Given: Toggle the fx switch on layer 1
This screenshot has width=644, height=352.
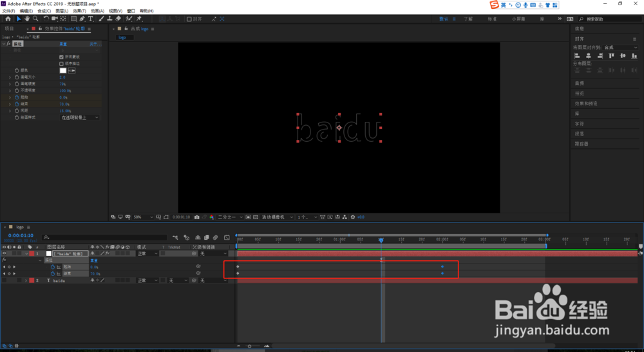Looking at the screenshot, I should (107, 254).
